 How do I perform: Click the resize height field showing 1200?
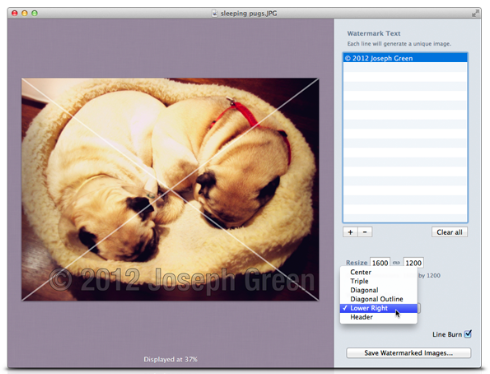413,263
